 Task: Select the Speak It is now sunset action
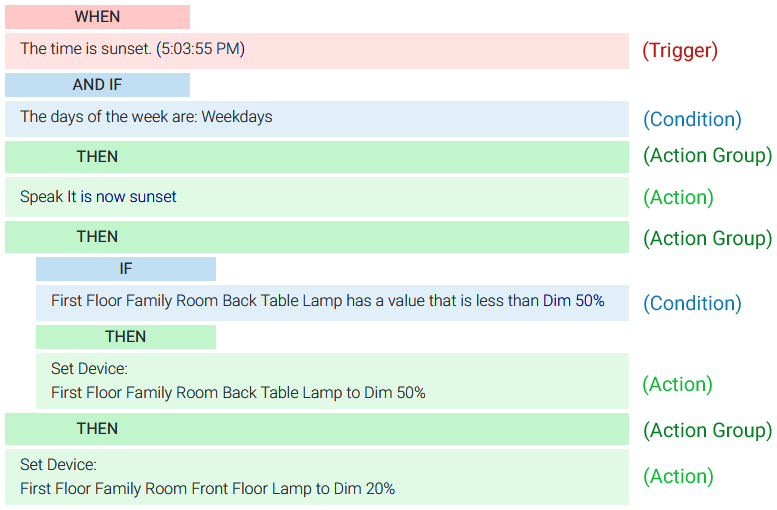click(316, 197)
